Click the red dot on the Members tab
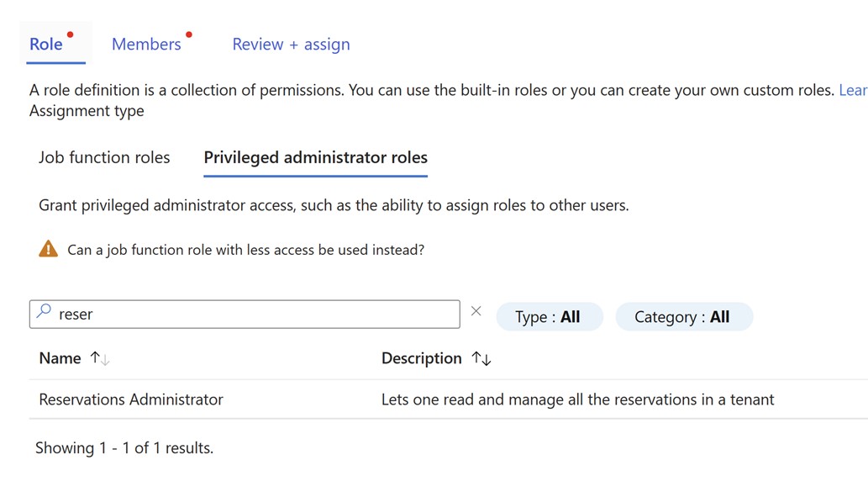 (189, 34)
